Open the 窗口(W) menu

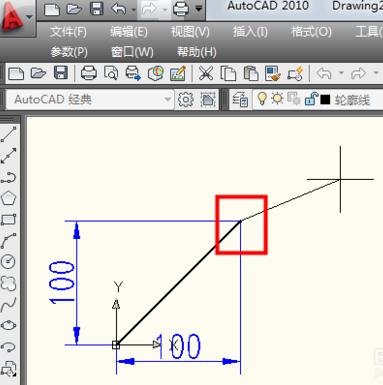132,52
